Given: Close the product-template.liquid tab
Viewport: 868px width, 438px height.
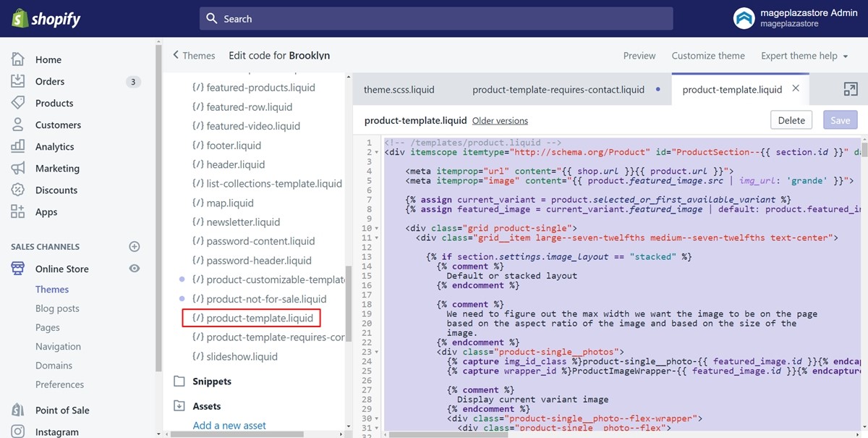Looking at the screenshot, I should [796, 88].
